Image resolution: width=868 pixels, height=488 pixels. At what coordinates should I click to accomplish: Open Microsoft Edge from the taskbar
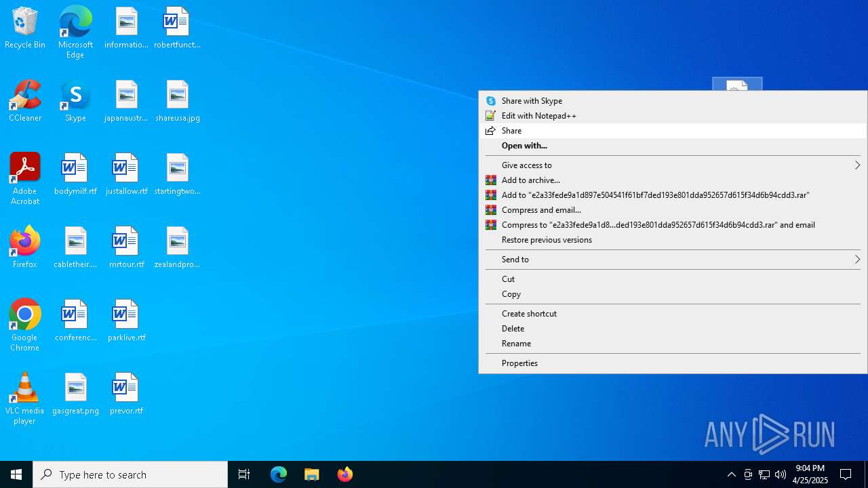tap(279, 474)
